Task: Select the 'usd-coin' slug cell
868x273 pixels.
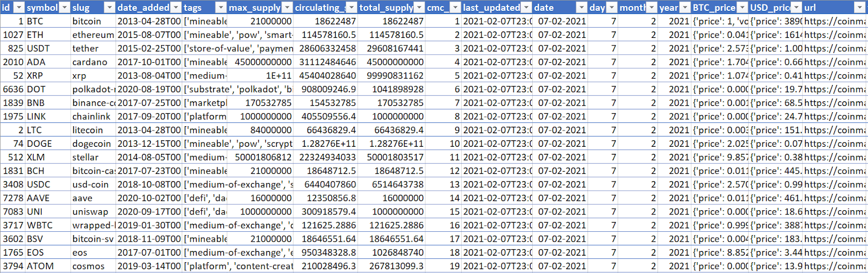Action: coord(93,184)
